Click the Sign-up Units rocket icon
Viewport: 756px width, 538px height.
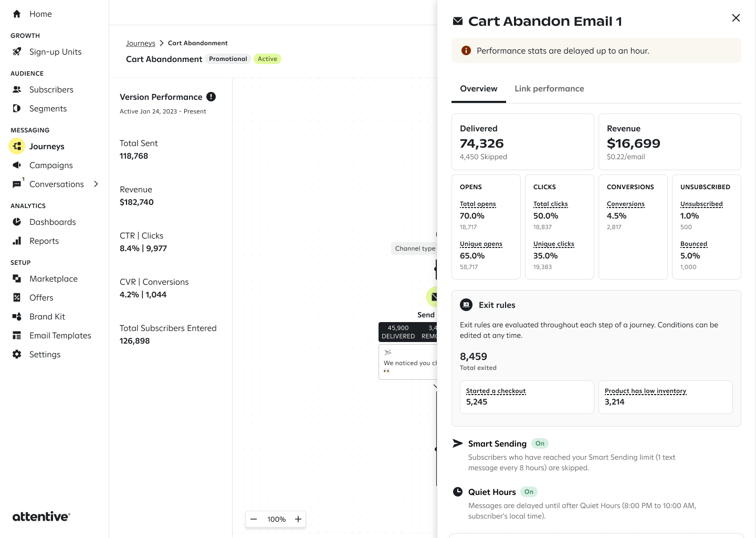click(x=17, y=51)
